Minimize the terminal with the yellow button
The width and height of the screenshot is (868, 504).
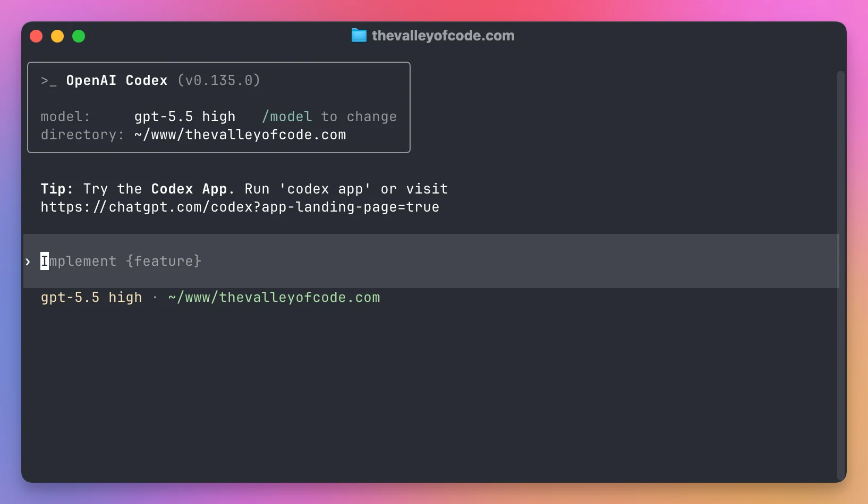[x=57, y=36]
